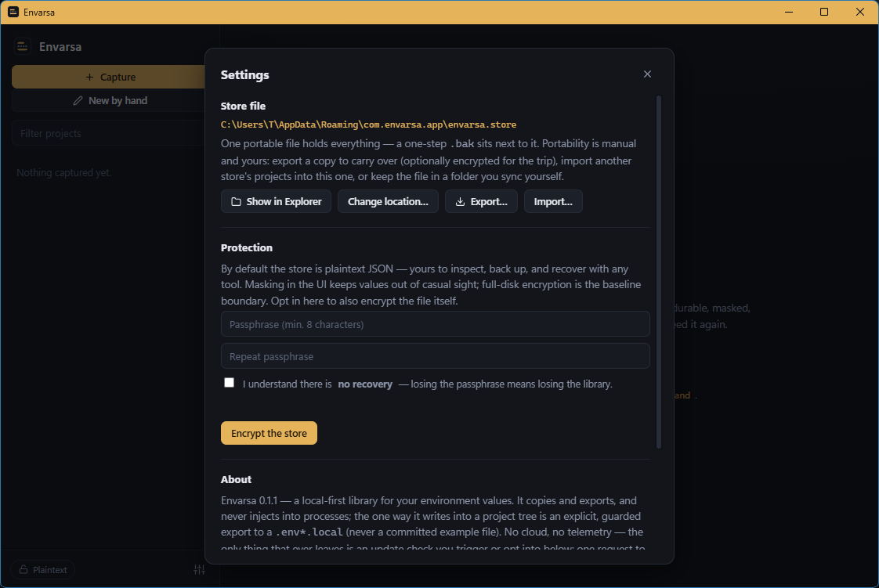Click the 'Store file' heading
The image size is (879, 588).
point(244,106)
